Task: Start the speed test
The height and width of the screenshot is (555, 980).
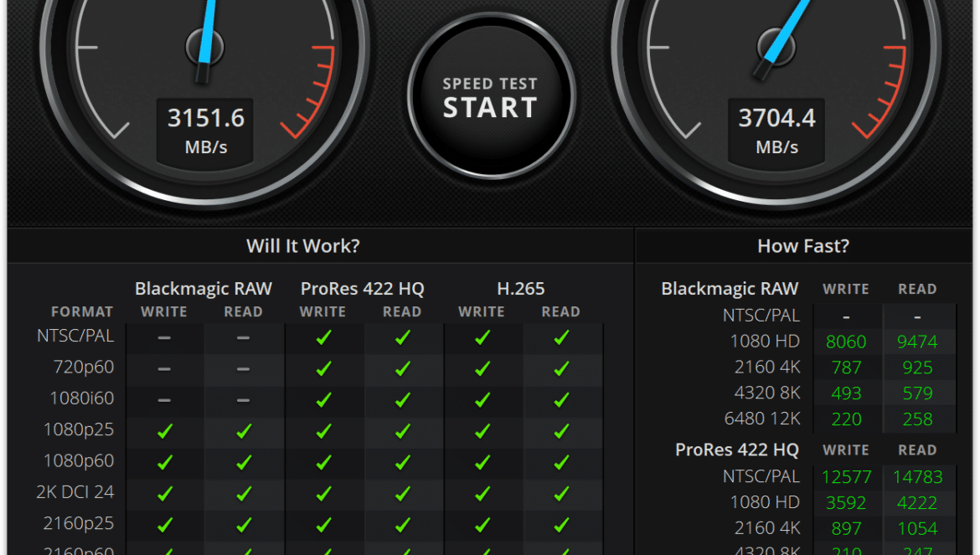Action: point(491,97)
